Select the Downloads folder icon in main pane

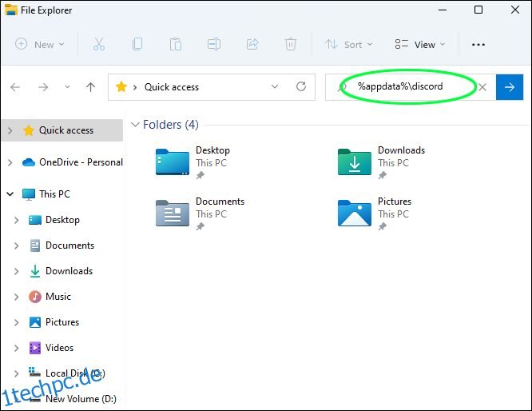(354, 162)
